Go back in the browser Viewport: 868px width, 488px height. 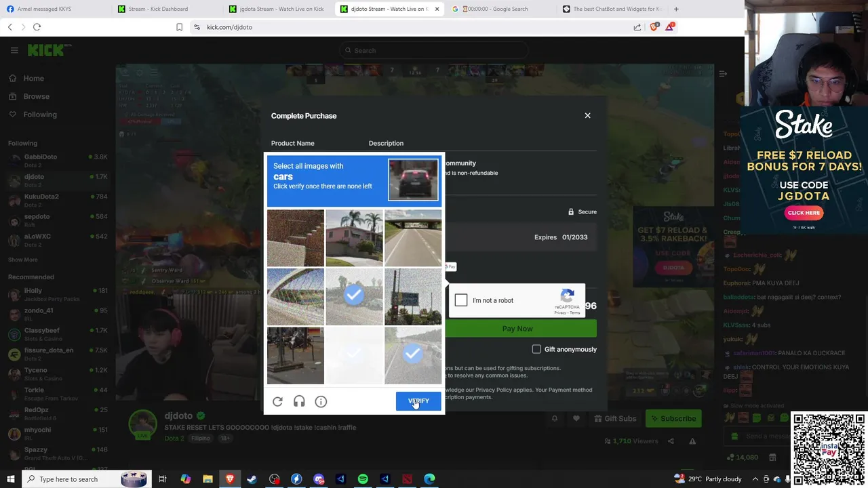(x=10, y=27)
